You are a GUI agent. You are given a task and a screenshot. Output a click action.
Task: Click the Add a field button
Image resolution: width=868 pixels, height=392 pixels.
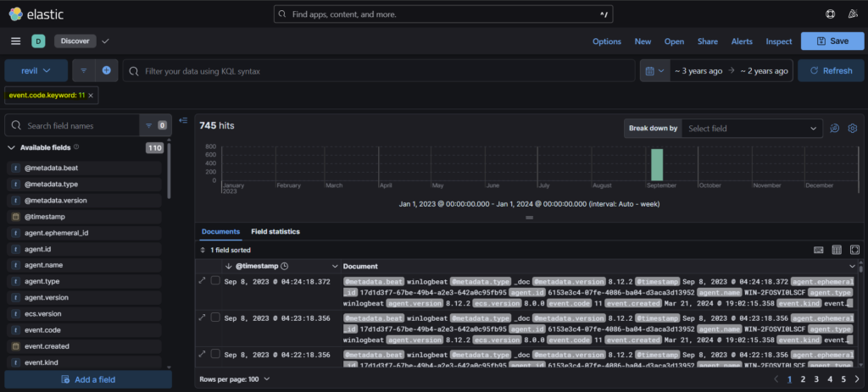tap(87, 379)
